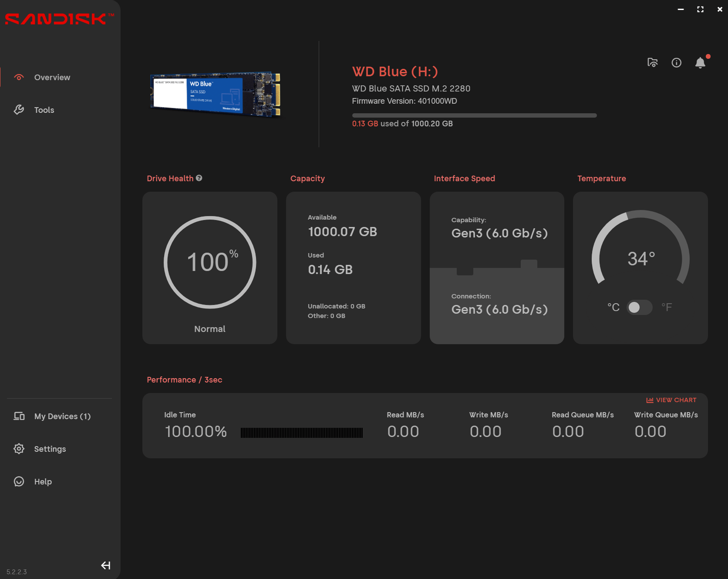728x579 pixels.
Task: Click the Used 0.14 GB value
Action: tap(330, 269)
